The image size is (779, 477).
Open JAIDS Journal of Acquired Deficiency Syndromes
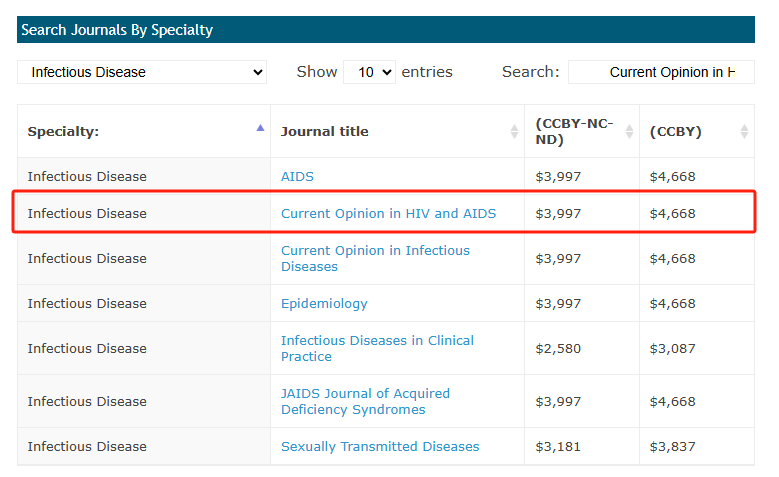click(x=365, y=401)
